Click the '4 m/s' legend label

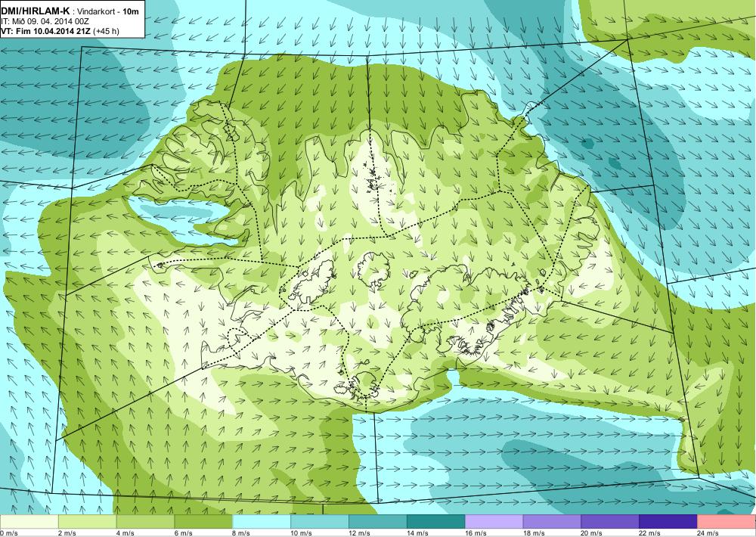coord(125,533)
